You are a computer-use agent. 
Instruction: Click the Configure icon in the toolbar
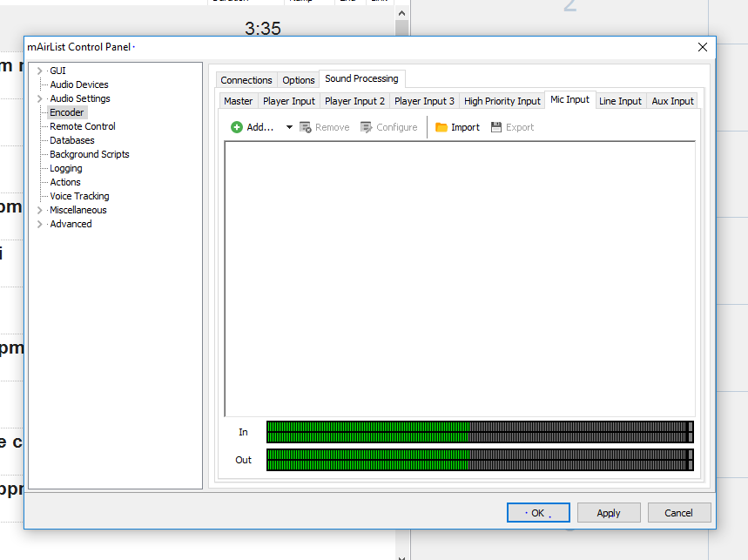(x=367, y=127)
